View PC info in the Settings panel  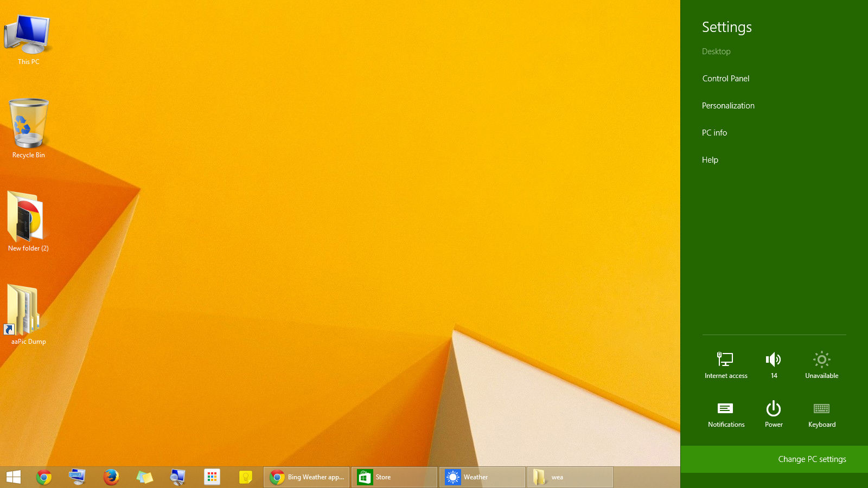[714, 132]
